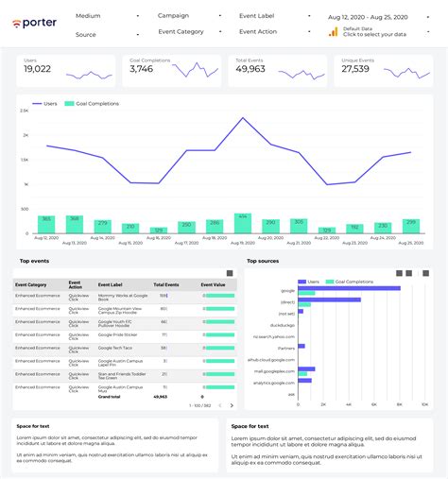Viewport: 448px width, 479px height.
Task: Open the Source filter dropdown
Action: (x=107, y=34)
